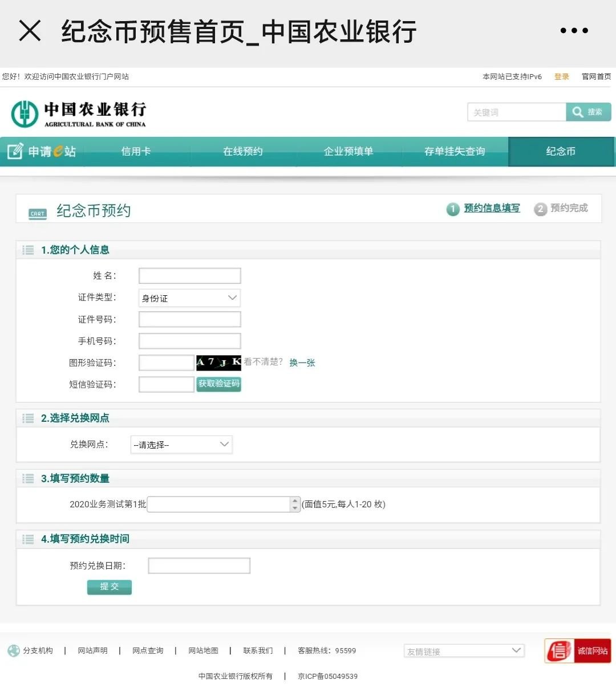This screenshot has height=692, width=616.
Task: Select the 信用卡 menu item
Action: 136,152
